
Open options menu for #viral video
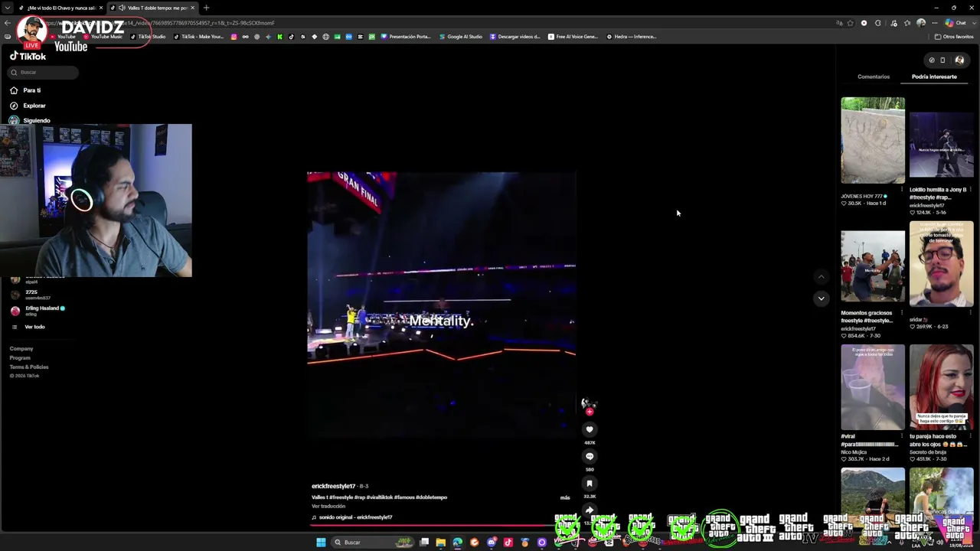click(x=903, y=437)
